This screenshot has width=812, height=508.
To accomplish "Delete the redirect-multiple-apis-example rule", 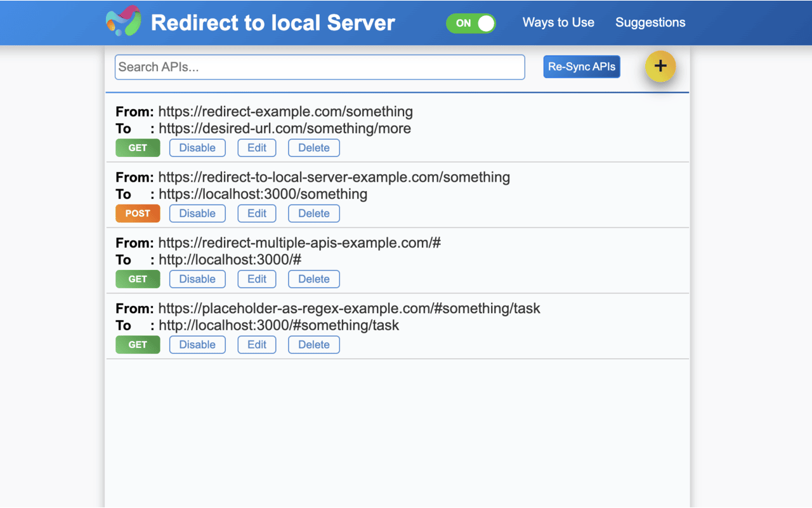I will 313,279.
